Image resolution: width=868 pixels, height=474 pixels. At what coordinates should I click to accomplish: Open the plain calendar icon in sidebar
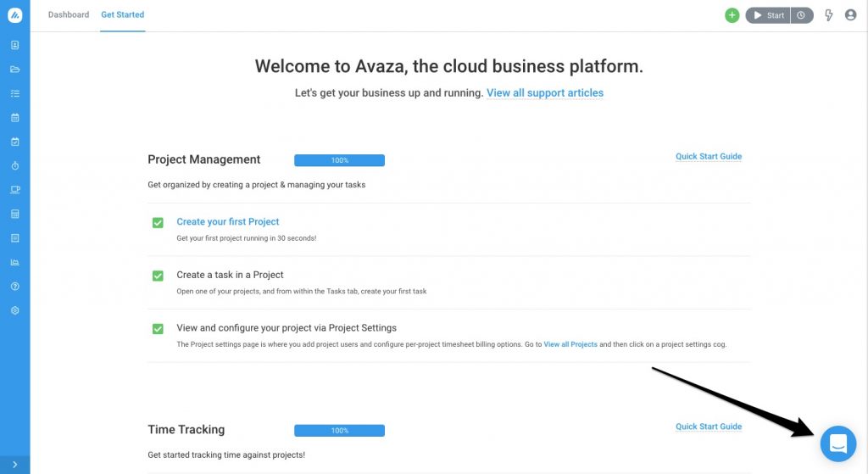(15, 117)
